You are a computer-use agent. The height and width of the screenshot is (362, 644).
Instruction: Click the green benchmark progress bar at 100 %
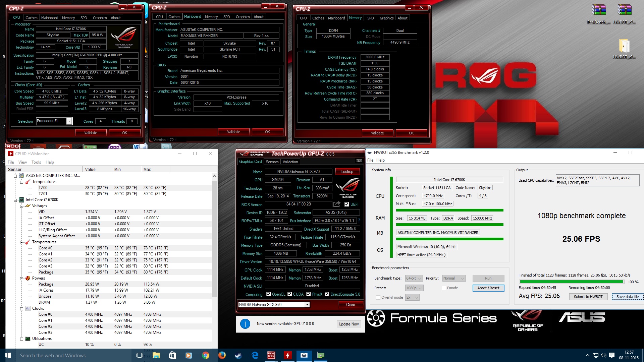point(571,282)
